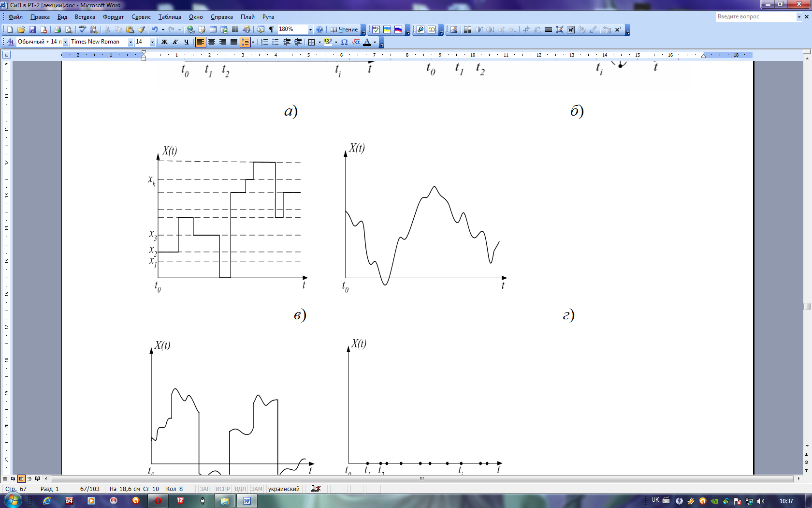The height and width of the screenshot is (508, 812).
Task: Expand font color dropdown arrow
Action: (375, 42)
